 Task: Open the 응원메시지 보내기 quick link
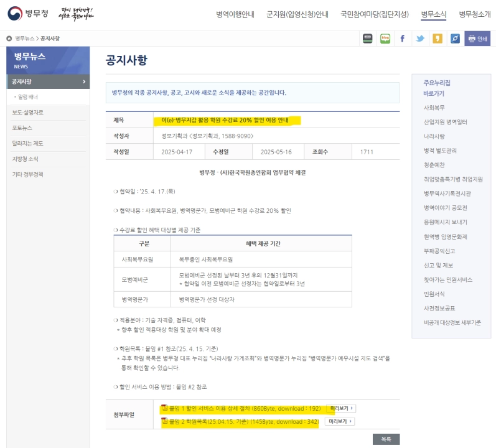tap(446, 222)
